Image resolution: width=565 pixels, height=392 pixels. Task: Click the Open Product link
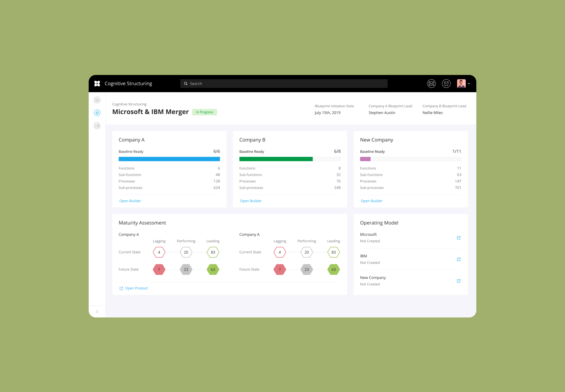[x=136, y=288]
